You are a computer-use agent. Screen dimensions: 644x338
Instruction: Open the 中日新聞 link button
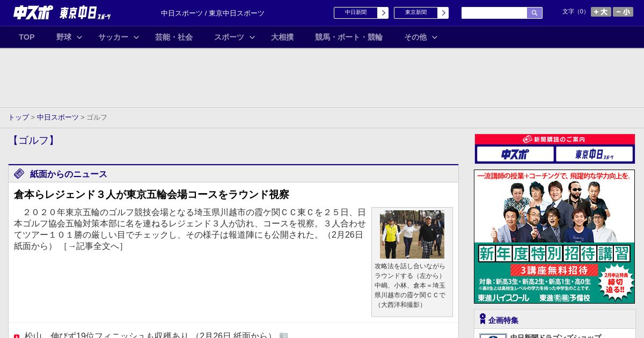[361, 13]
